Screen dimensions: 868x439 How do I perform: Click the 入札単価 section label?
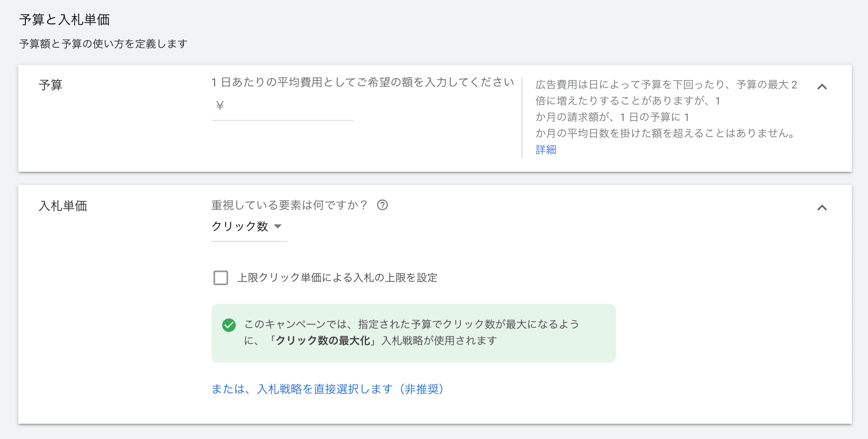63,206
